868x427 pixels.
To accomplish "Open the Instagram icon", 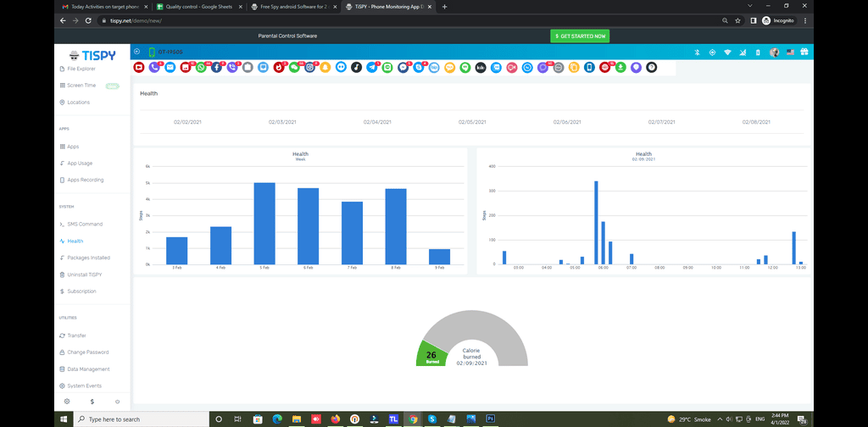I will pos(309,68).
